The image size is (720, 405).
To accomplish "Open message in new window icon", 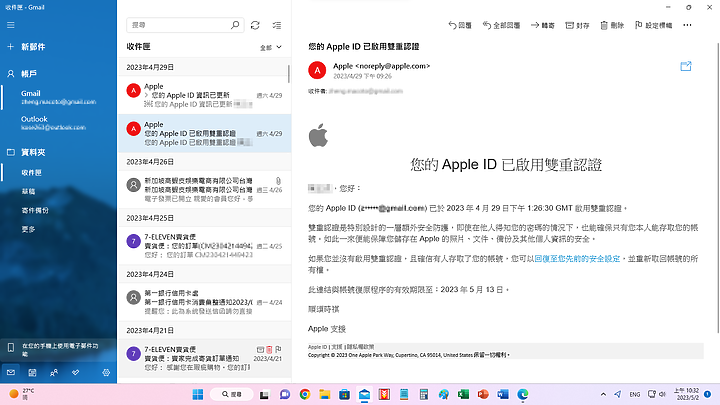I will [x=686, y=67].
